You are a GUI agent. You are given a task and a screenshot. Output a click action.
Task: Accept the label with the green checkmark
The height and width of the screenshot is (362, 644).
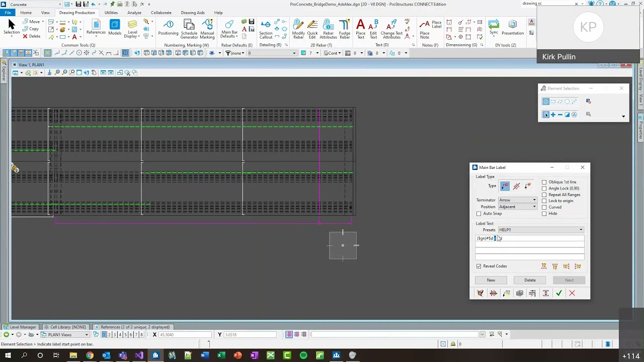point(559,293)
